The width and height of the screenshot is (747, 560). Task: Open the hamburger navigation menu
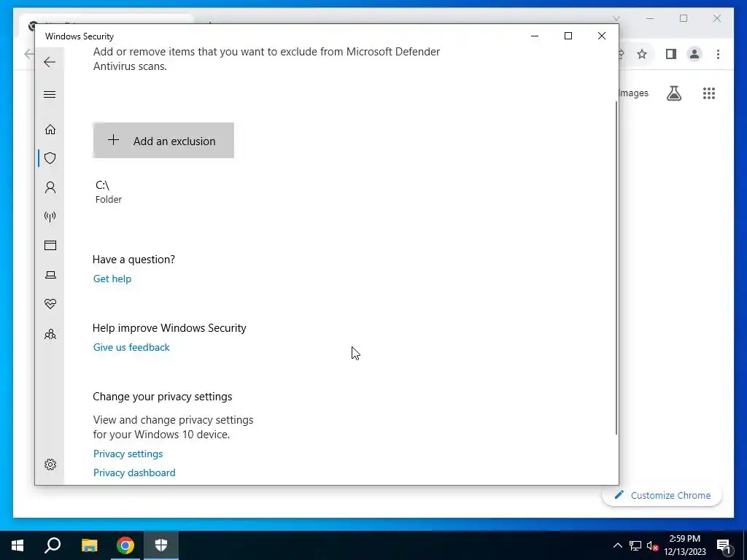50,94
